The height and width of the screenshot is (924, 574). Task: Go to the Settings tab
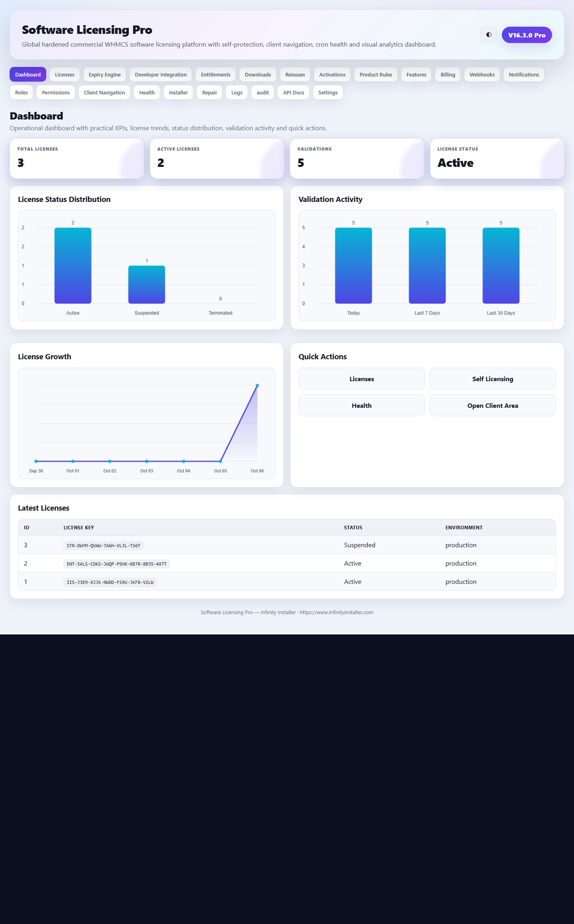tap(328, 92)
